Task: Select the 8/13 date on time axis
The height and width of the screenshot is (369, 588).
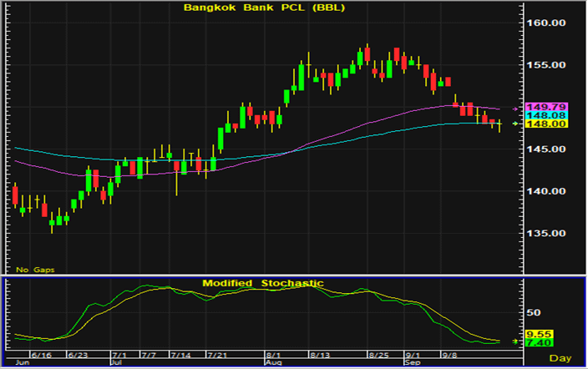Action: (x=320, y=355)
